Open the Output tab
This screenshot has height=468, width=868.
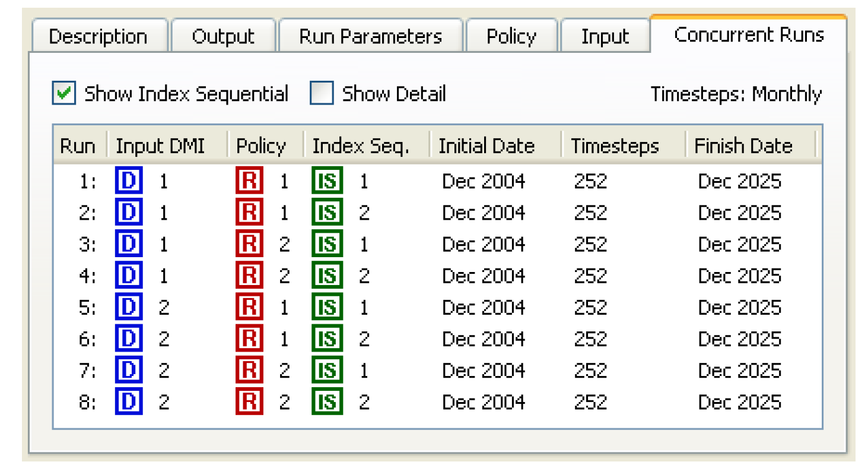point(223,37)
